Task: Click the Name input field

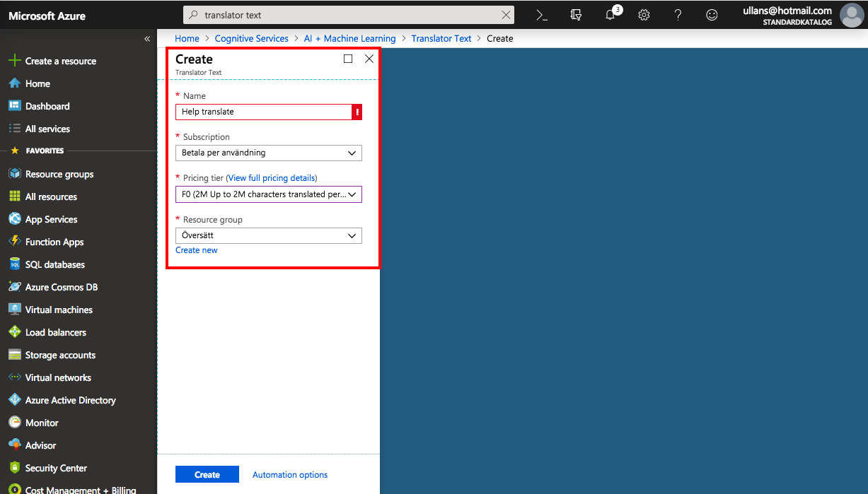Action: click(263, 112)
